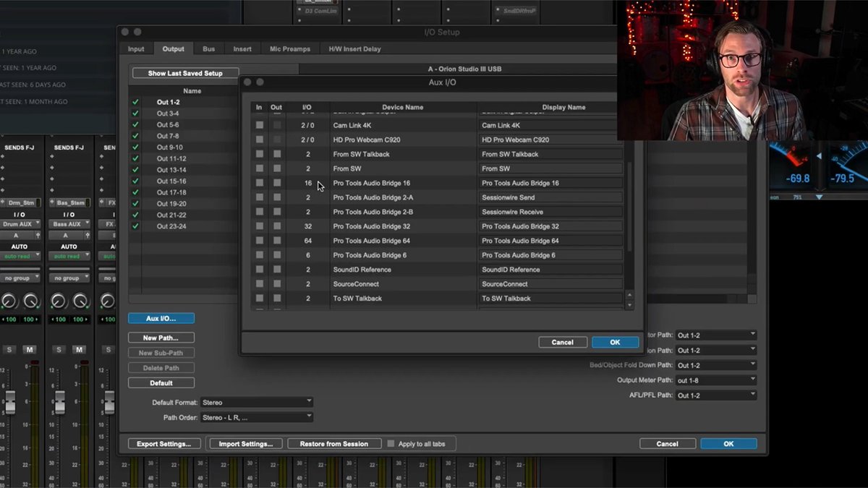Click Restore from Session button
868x488 pixels.
(x=334, y=444)
